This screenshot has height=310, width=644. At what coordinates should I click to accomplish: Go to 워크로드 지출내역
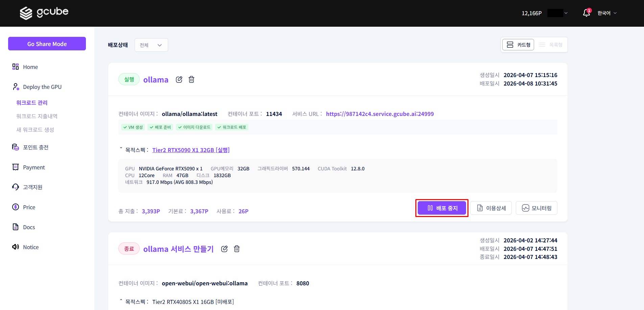[37, 116]
